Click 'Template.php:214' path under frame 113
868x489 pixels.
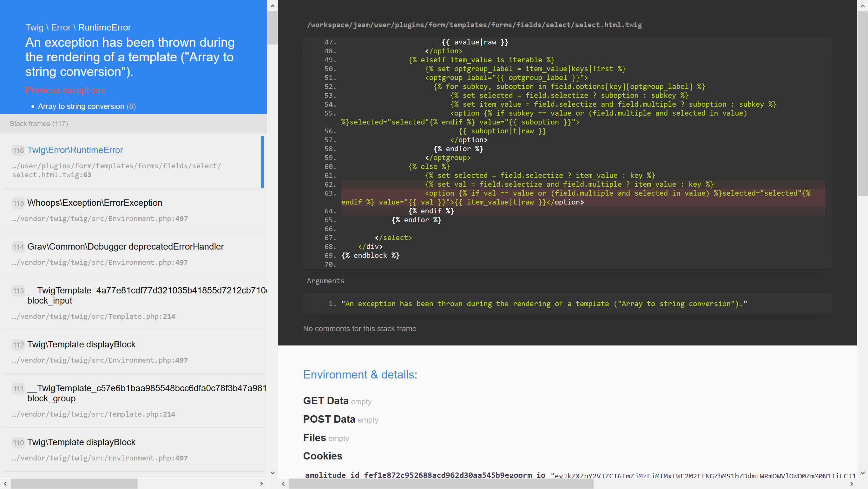click(94, 316)
